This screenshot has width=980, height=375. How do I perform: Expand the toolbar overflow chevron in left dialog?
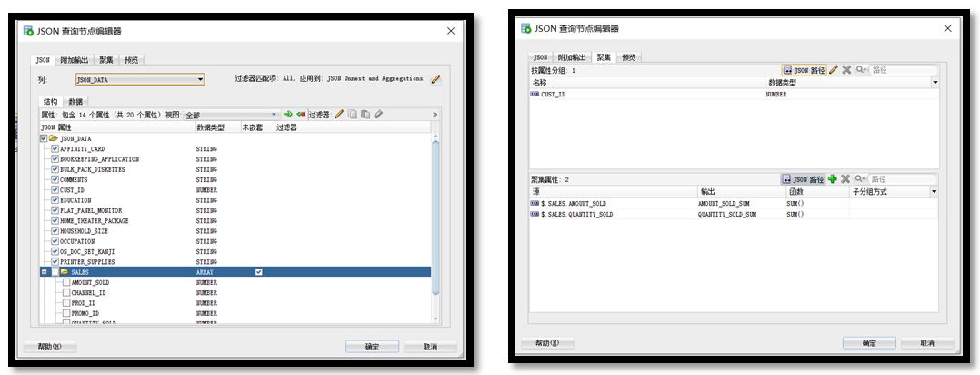(x=435, y=115)
